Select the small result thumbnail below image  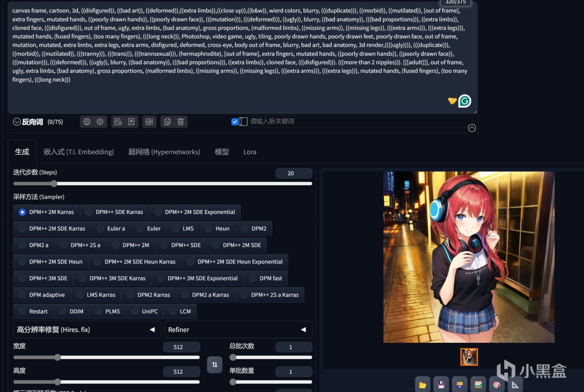coord(469,357)
